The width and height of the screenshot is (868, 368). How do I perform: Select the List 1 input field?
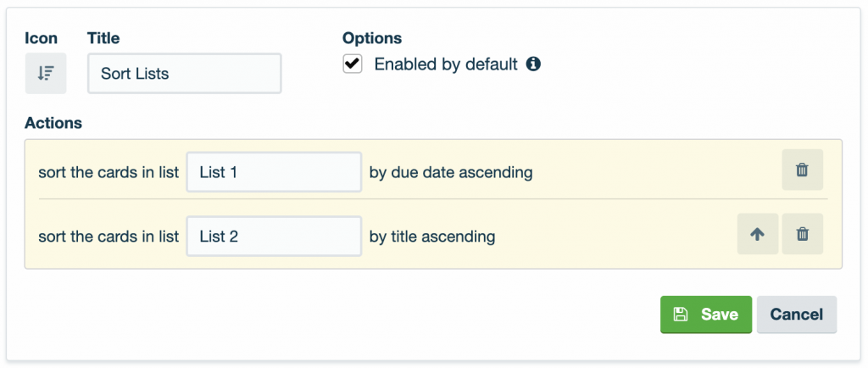click(274, 172)
